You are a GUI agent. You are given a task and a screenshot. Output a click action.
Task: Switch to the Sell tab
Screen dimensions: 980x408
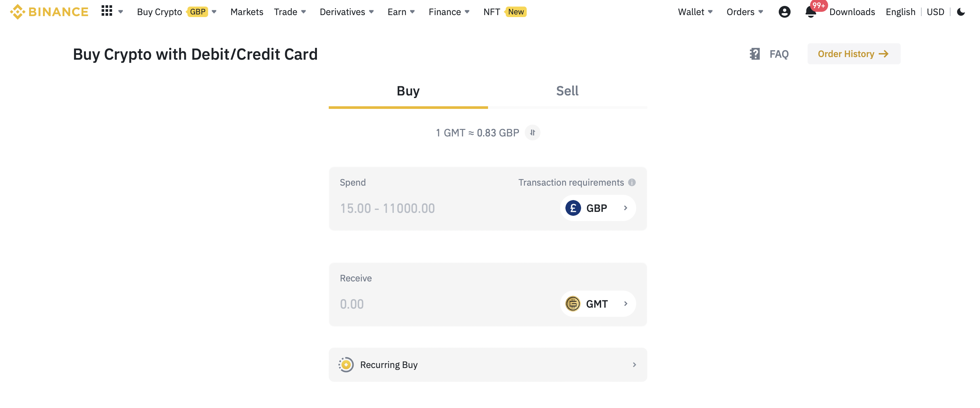point(567,91)
